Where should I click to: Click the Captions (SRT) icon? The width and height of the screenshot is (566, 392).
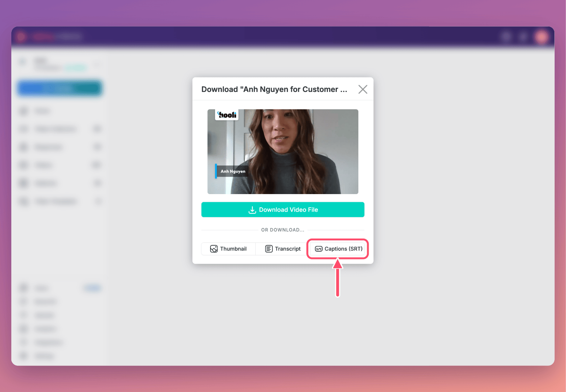[318, 249]
